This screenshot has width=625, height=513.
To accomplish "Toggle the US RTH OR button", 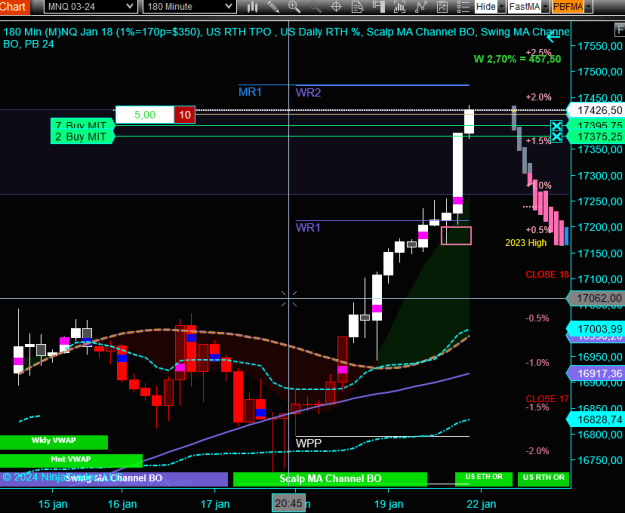I will (544, 479).
